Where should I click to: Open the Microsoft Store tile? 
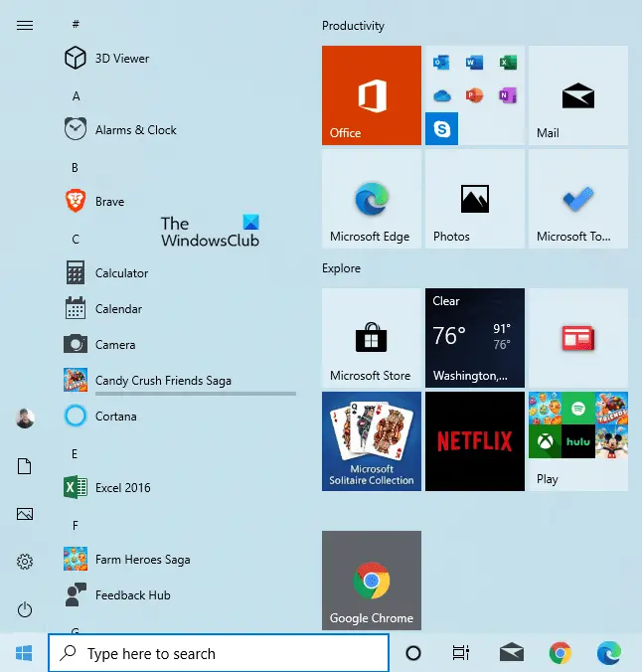(371, 338)
